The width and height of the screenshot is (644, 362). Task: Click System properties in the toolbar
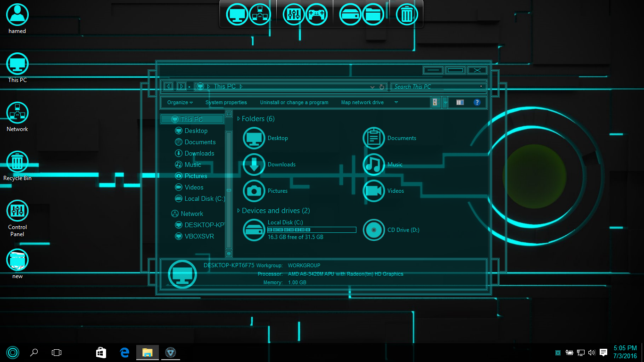coord(226,102)
